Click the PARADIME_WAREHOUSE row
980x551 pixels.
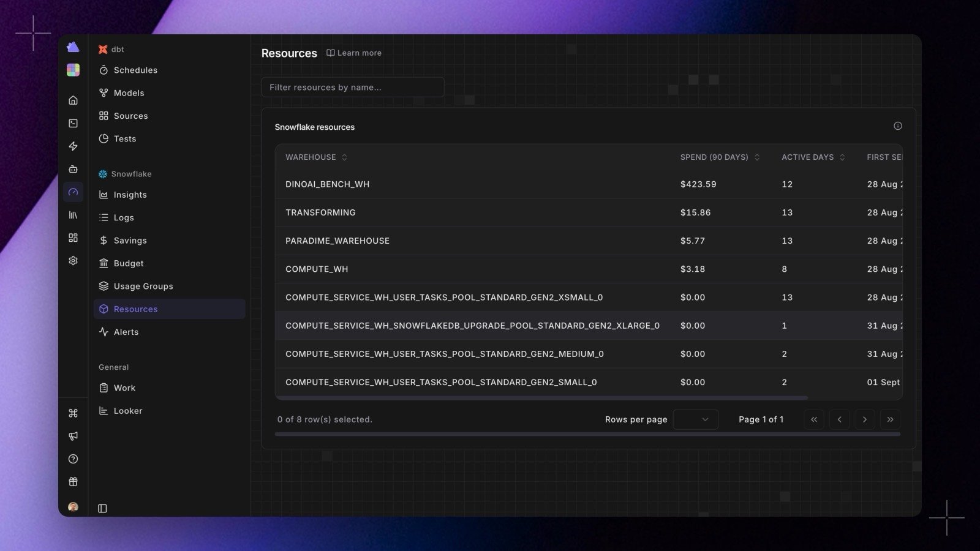tap(589, 241)
